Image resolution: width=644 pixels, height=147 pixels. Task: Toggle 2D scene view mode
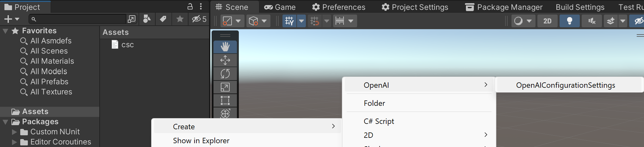click(x=548, y=21)
